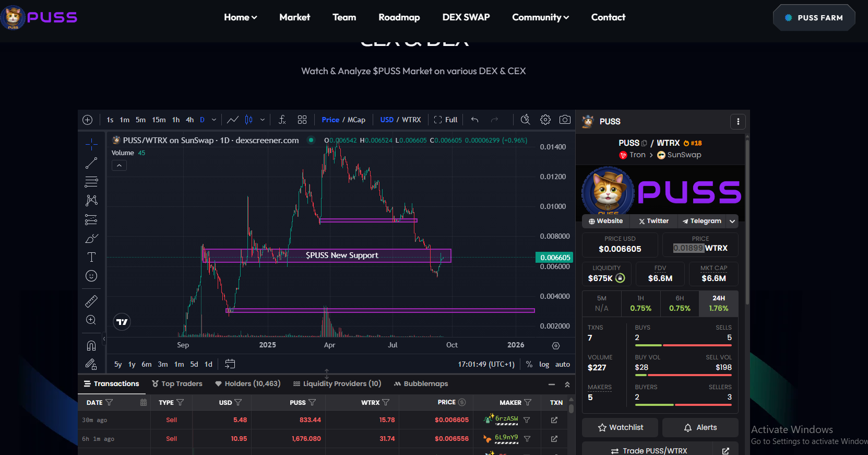The image size is (868, 455).
Task: Open the date calendar picker in transactions
Action: click(144, 403)
